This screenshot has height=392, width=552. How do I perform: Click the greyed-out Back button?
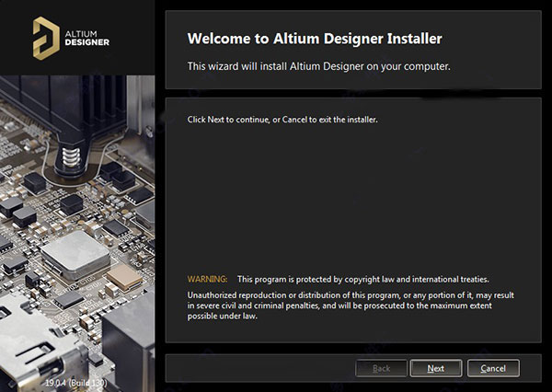click(381, 368)
